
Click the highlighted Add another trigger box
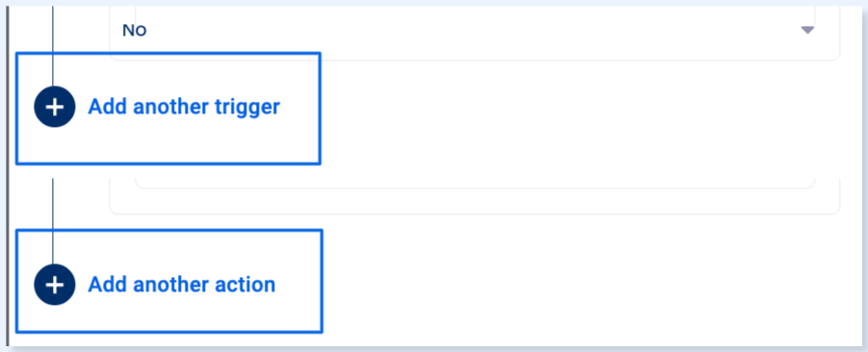[168, 109]
